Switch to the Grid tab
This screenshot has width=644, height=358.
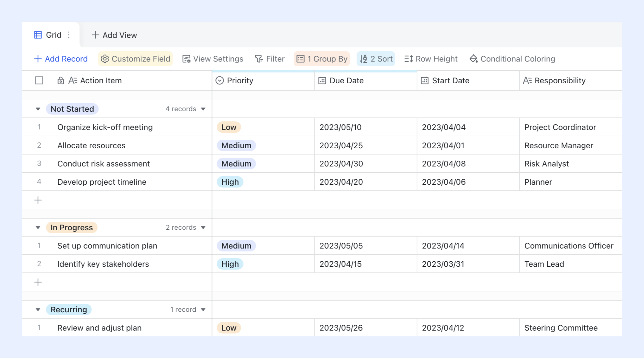pos(51,35)
